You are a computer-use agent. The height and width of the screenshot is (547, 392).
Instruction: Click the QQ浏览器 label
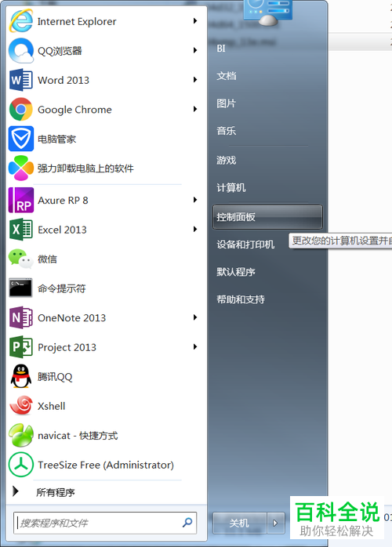coord(60,51)
